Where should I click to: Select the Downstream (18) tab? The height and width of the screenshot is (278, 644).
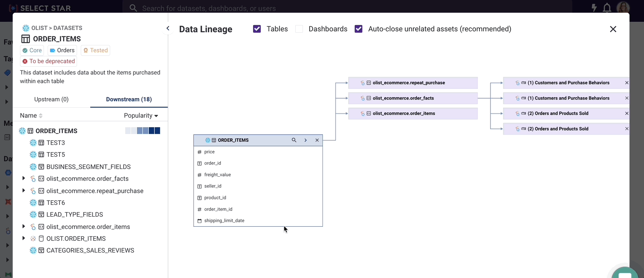[x=129, y=99]
